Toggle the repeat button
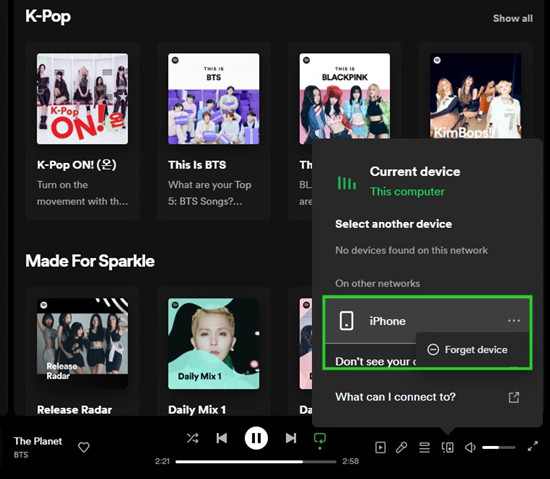The height and width of the screenshot is (479, 550). point(320,440)
